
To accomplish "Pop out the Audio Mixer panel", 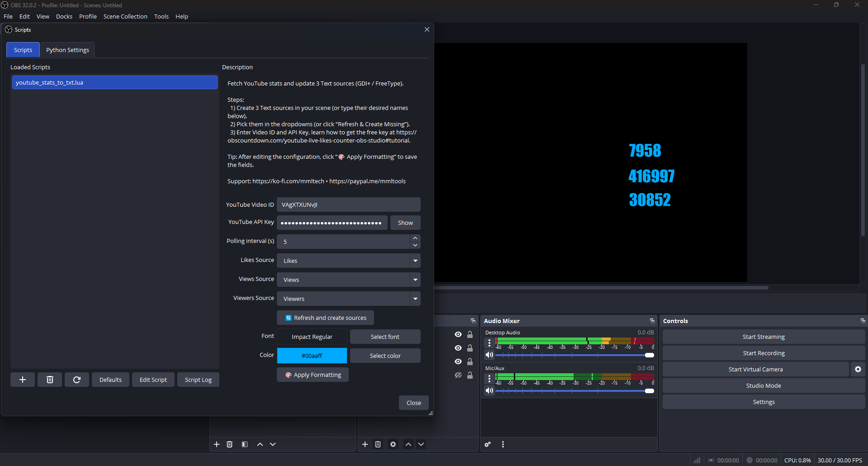I will tap(652, 321).
